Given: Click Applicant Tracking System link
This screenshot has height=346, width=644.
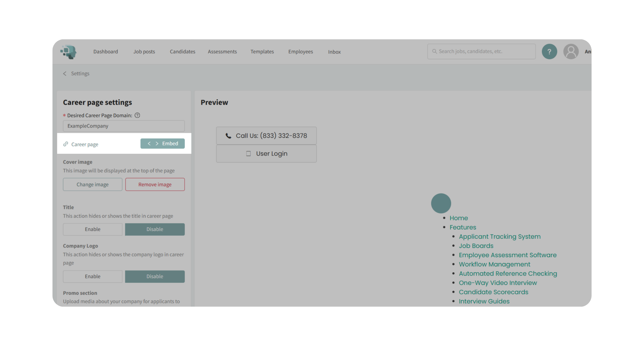Looking at the screenshot, I should click(500, 237).
